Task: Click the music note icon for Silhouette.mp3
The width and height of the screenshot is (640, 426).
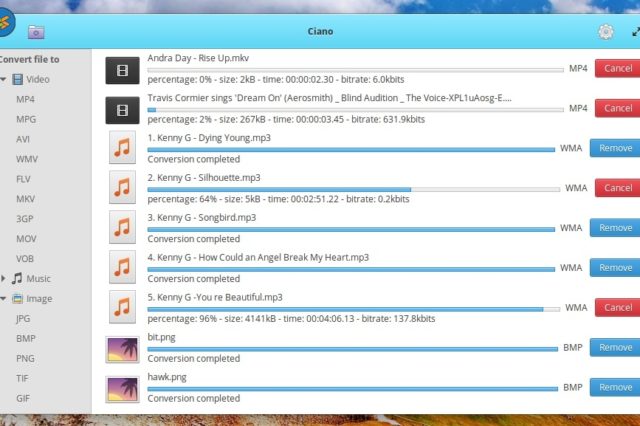Action: [x=122, y=188]
